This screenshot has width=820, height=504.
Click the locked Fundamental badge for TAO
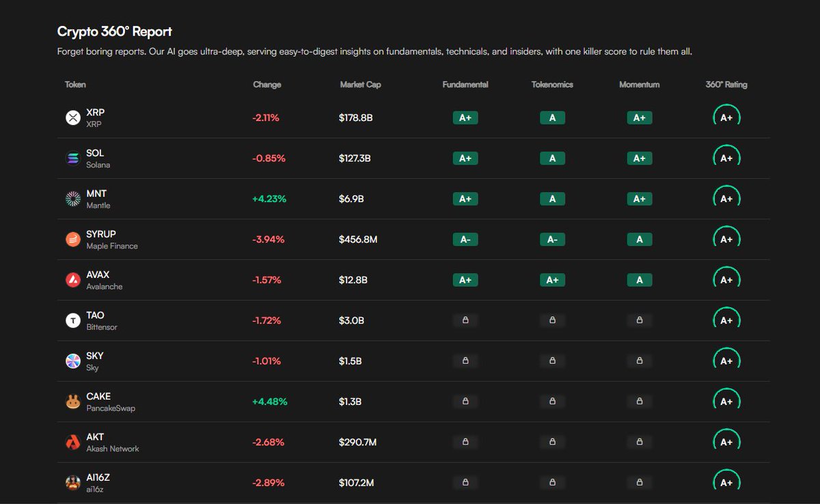(x=465, y=320)
